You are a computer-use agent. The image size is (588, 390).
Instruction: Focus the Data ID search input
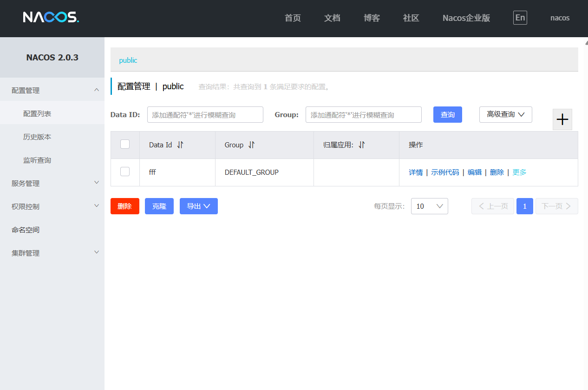pos(205,114)
